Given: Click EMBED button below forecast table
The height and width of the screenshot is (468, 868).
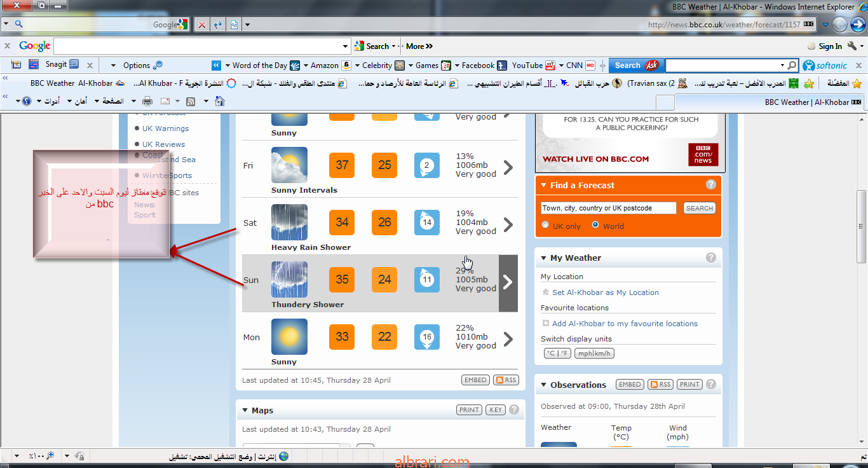Looking at the screenshot, I should click(475, 380).
